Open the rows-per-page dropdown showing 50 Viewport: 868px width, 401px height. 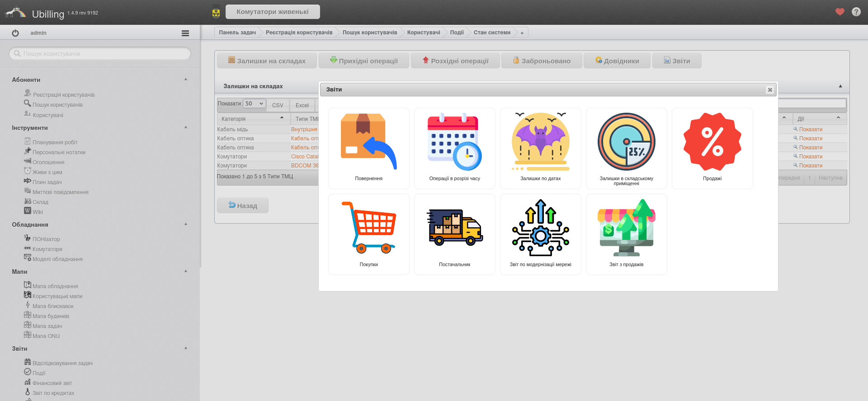[x=254, y=104]
